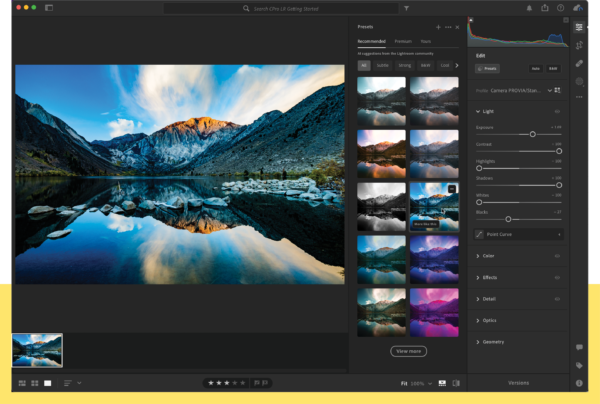Open the Comments panel icon
600x404 pixels.
pos(579,347)
